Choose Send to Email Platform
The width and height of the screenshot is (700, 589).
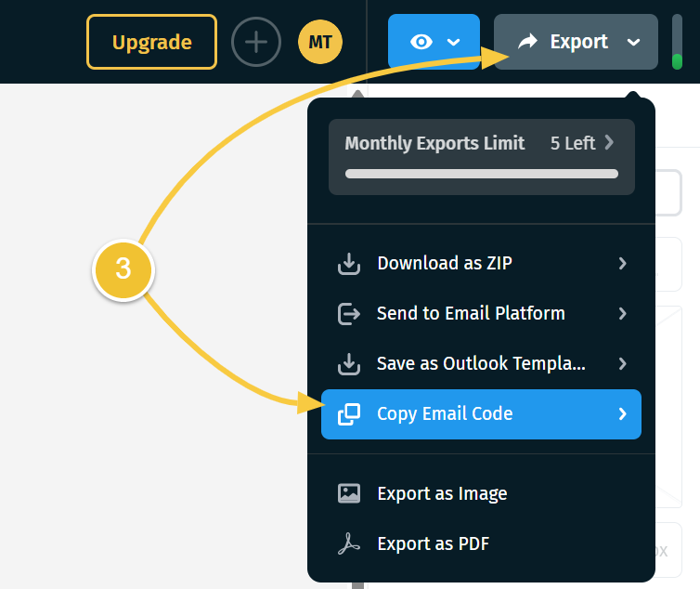(x=481, y=313)
